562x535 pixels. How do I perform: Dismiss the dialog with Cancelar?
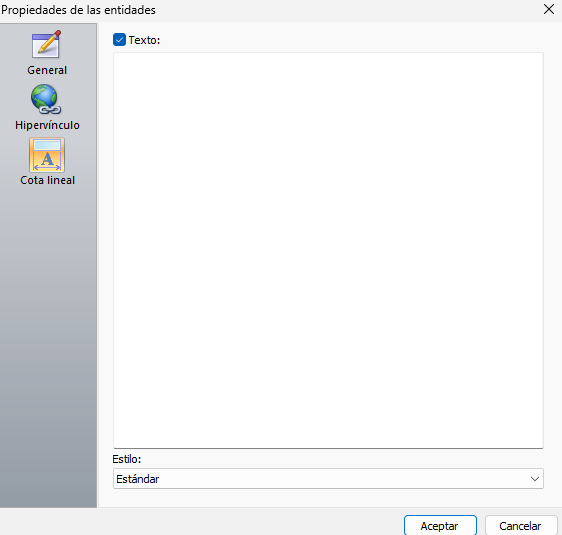tap(521, 526)
